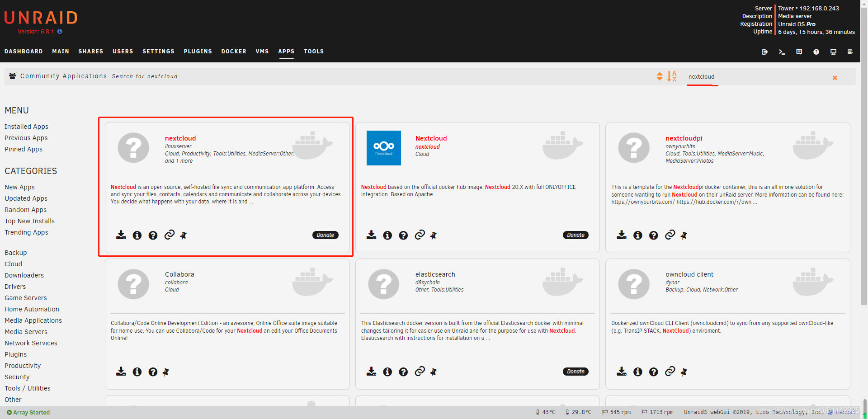The width and height of the screenshot is (868, 419).
Task: Open the Dashboard menu
Action: click(x=24, y=52)
